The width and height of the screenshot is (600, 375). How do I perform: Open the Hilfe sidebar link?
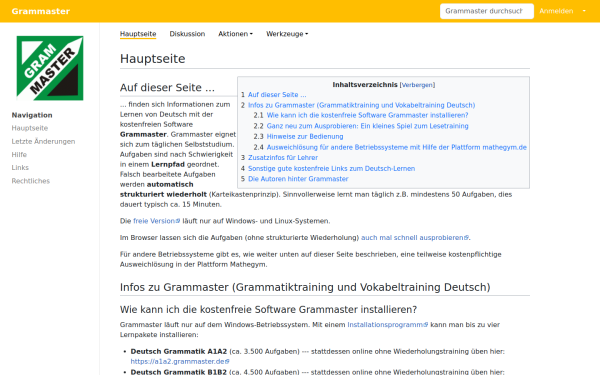pos(19,155)
